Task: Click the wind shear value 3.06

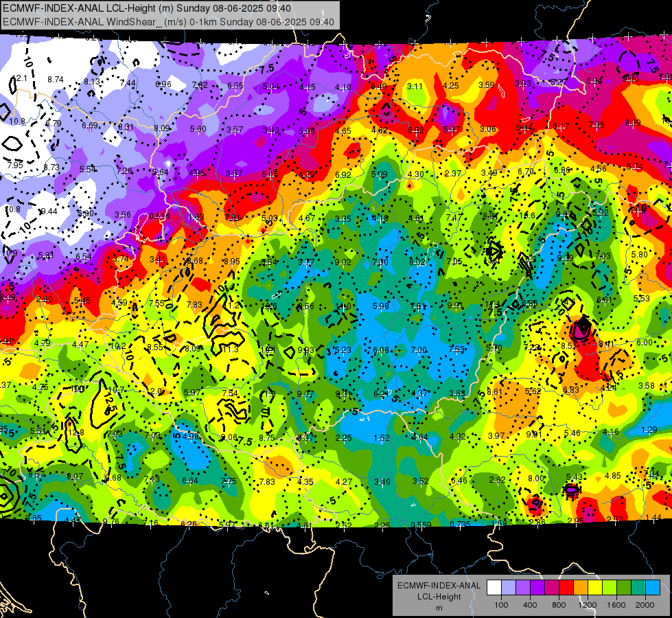Action: (488, 128)
